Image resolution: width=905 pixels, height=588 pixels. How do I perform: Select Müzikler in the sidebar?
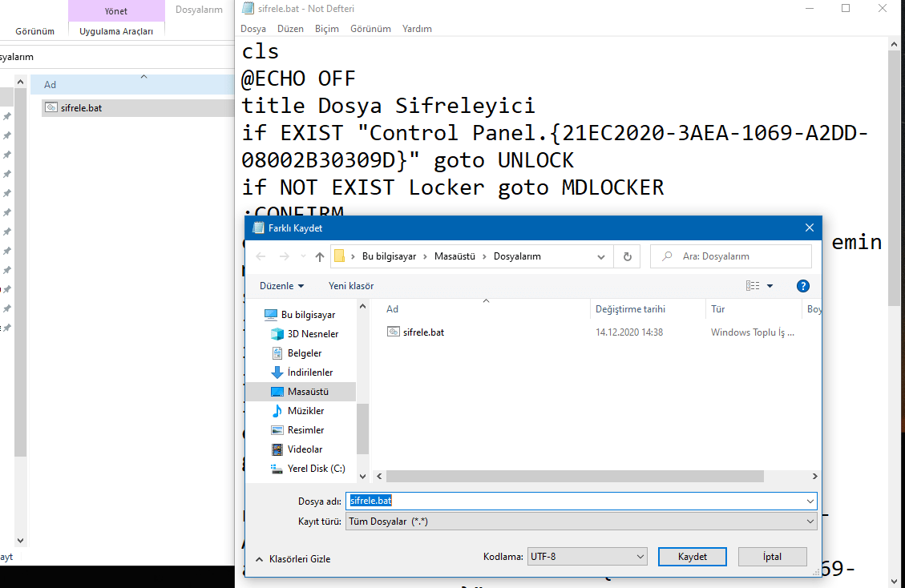coord(305,411)
